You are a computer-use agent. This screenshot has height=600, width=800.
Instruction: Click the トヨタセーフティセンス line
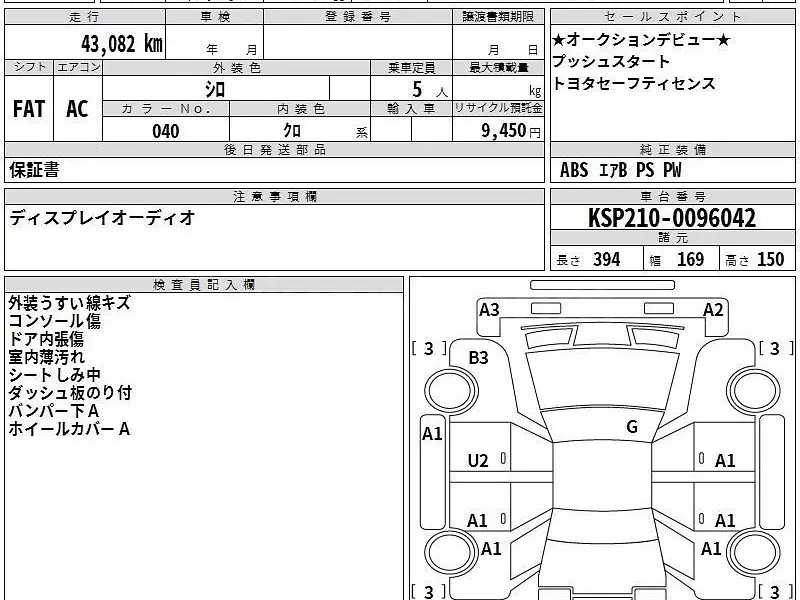pyautogui.click(x=634, y=83)
